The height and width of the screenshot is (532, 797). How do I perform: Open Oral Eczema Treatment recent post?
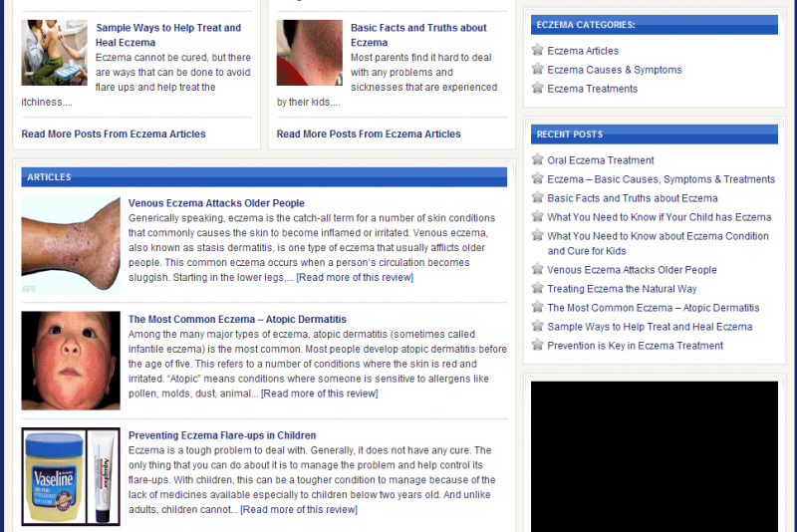point(601,160)
